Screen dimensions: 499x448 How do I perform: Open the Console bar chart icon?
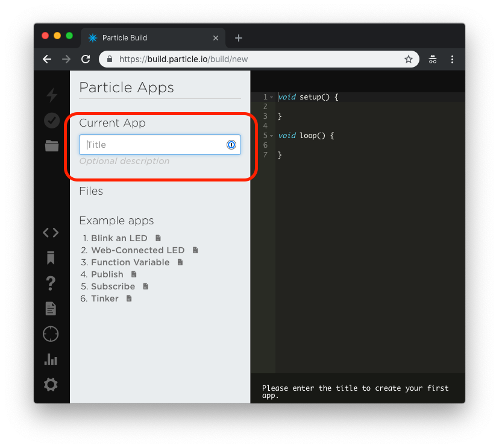(51, 359)
